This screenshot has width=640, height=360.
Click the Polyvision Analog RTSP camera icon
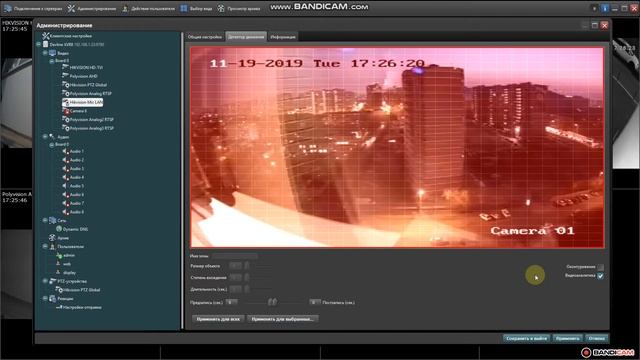(x=65, y=93)
